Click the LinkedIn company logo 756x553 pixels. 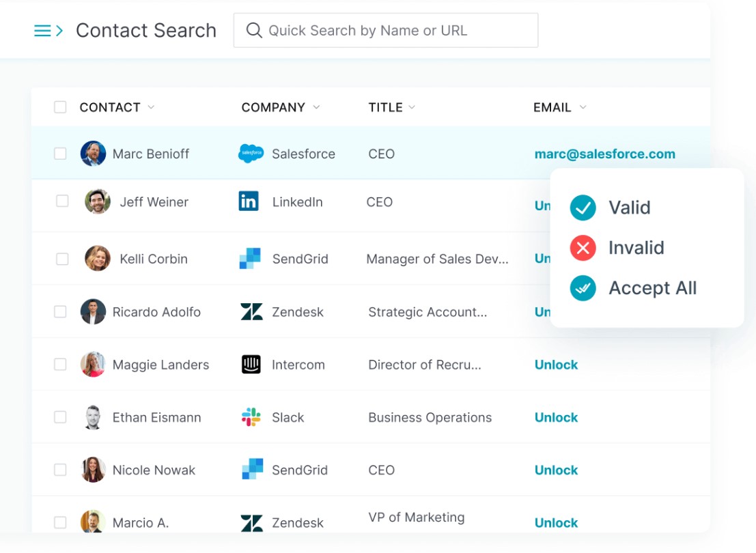click(249, 201)
